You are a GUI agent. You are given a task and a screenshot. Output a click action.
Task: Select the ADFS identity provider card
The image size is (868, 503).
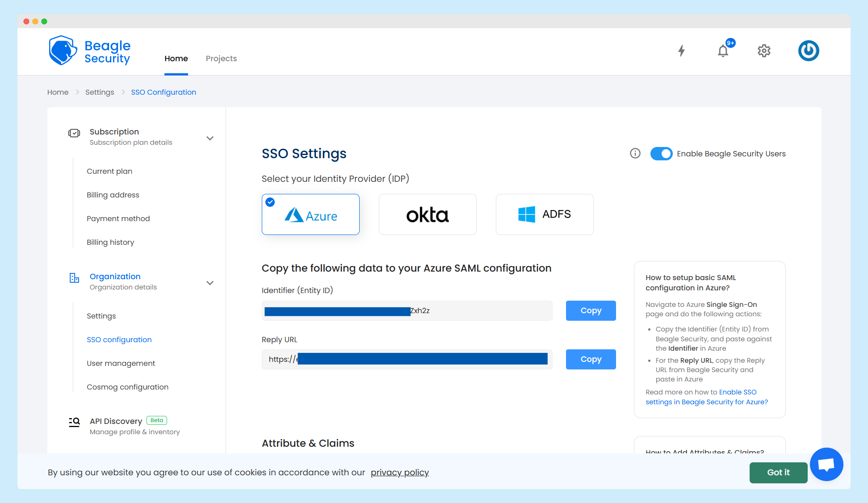[x=545, y=214]
